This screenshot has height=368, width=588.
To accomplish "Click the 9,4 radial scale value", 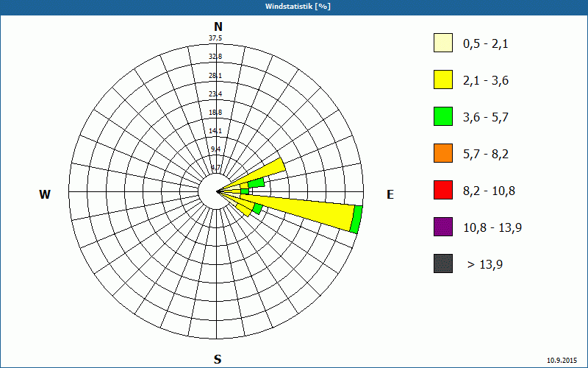I will (x=216, y=149).
